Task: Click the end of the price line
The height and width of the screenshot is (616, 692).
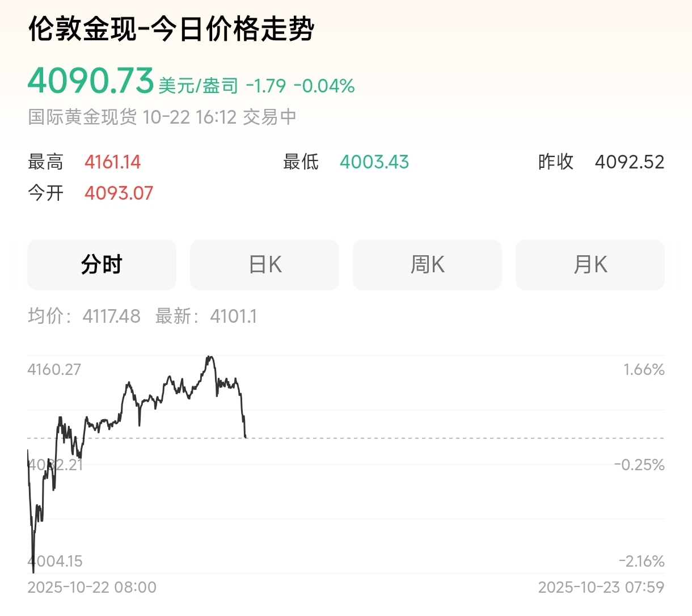Action: [246, 437]
